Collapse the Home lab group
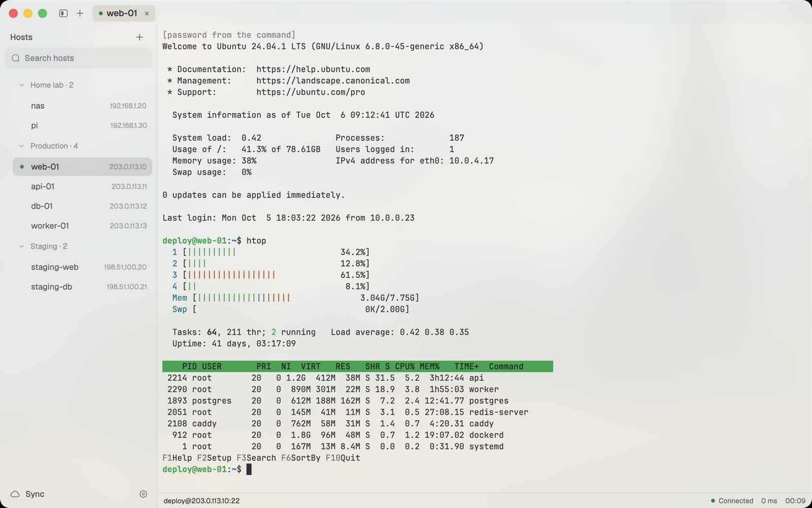 tap(21, 85)
